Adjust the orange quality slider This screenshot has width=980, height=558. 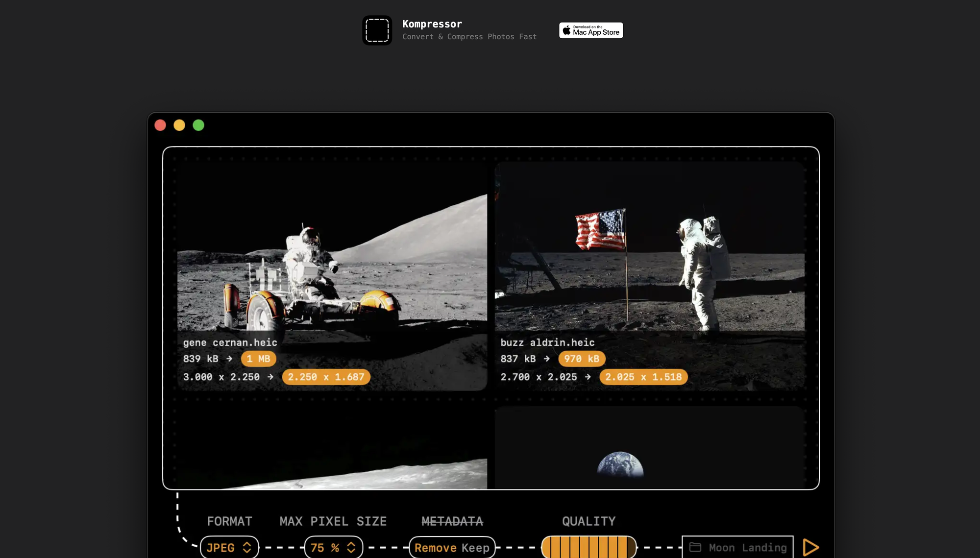tap(588, 547)
